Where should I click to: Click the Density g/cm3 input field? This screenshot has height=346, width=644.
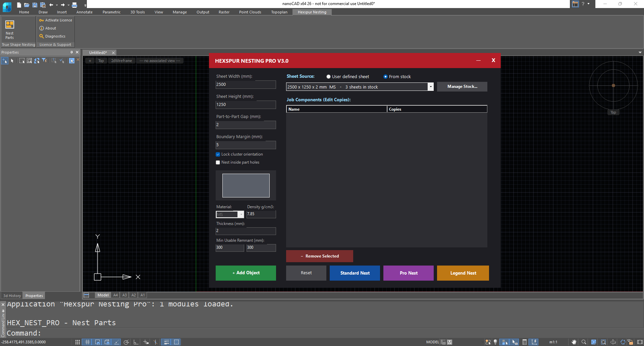pyautogui.click(x=261, y=214)
